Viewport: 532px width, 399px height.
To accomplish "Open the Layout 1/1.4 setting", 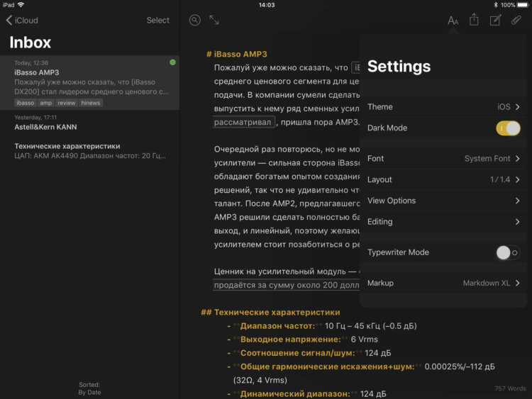I will (443, 180).
